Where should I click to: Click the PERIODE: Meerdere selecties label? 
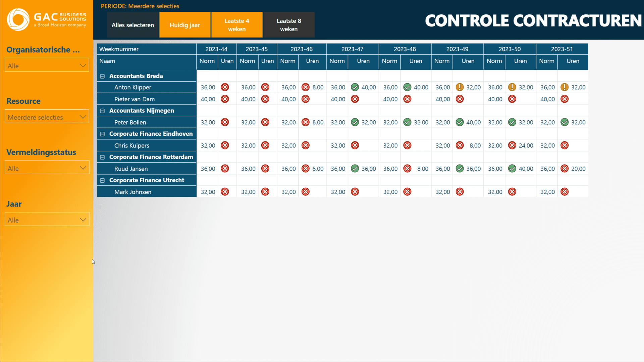pyautogui.click(x=140, y=6)
